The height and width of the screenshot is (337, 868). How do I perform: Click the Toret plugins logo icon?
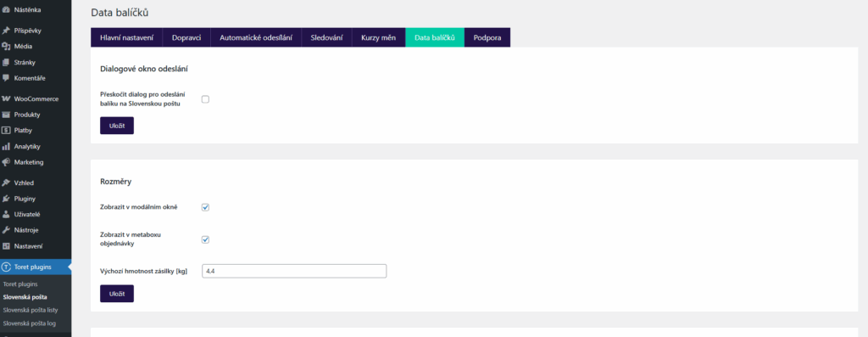coord(7,267)
